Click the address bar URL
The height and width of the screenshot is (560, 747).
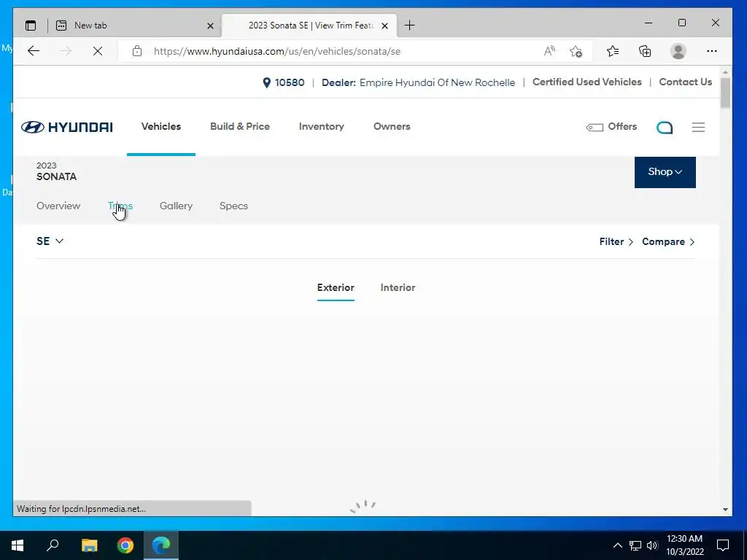(x=276, y=52)
